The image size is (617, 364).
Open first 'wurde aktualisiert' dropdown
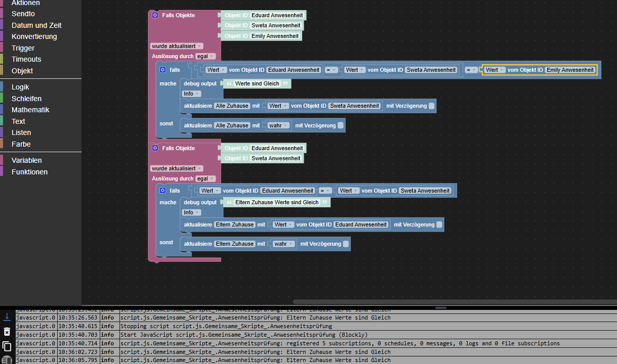(x=177, y=46)
